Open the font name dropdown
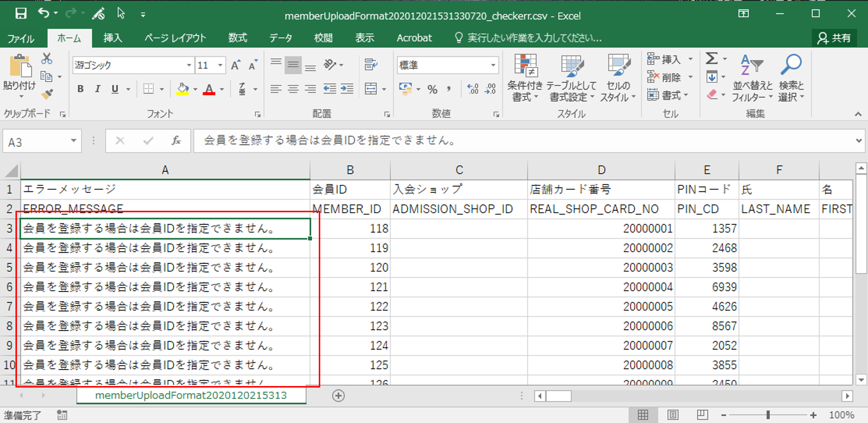This screenshot has height=423, width=868. [x=189, y=65]
